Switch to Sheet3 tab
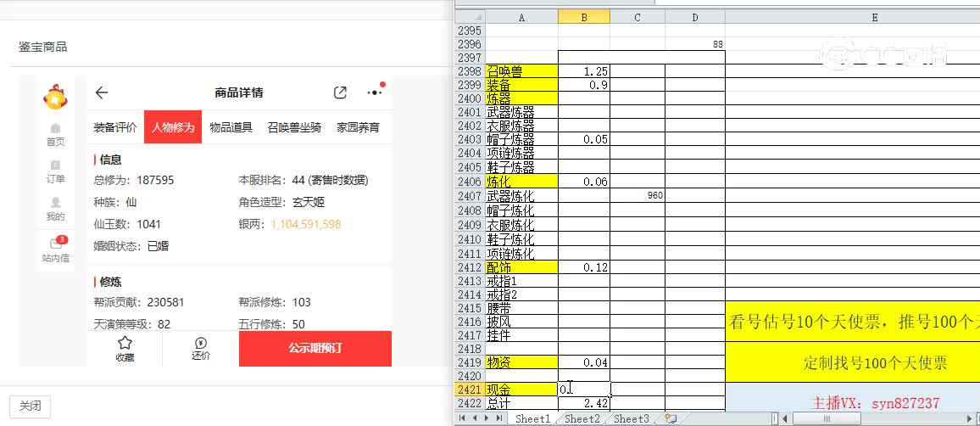 tap(632, 418)
